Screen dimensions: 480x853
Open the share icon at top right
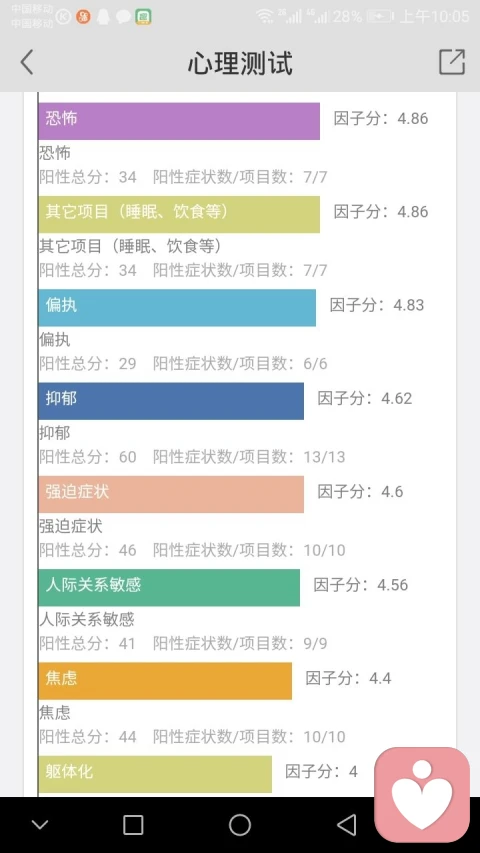[x=452, y=61]
